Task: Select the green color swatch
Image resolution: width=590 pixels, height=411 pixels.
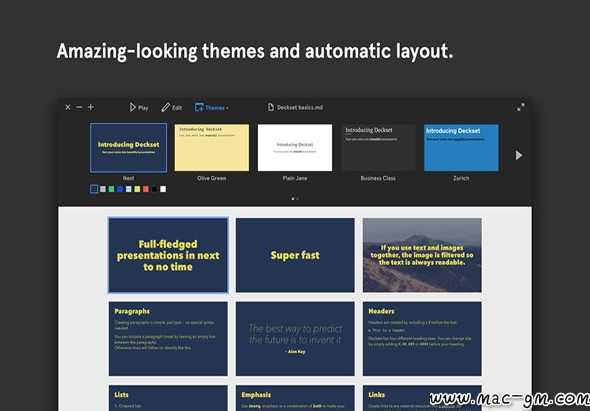Action: pyautogui.click(x=111, y=189)
